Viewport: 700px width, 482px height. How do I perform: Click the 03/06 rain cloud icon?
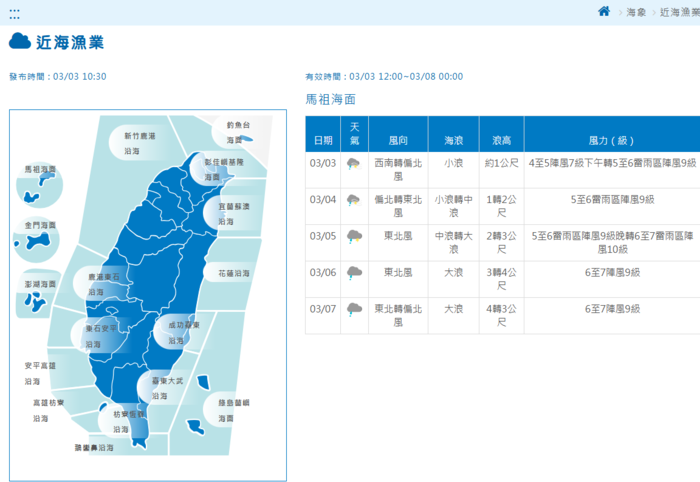pos(354,272)
